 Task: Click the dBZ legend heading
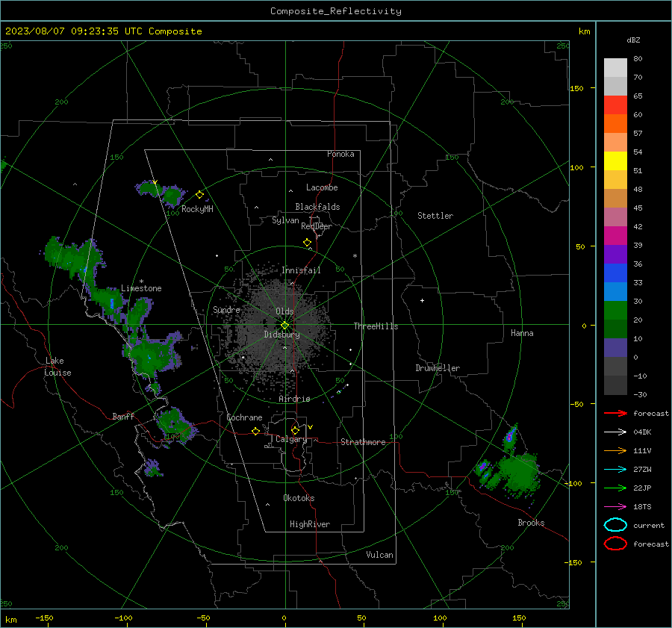(633, 40)
